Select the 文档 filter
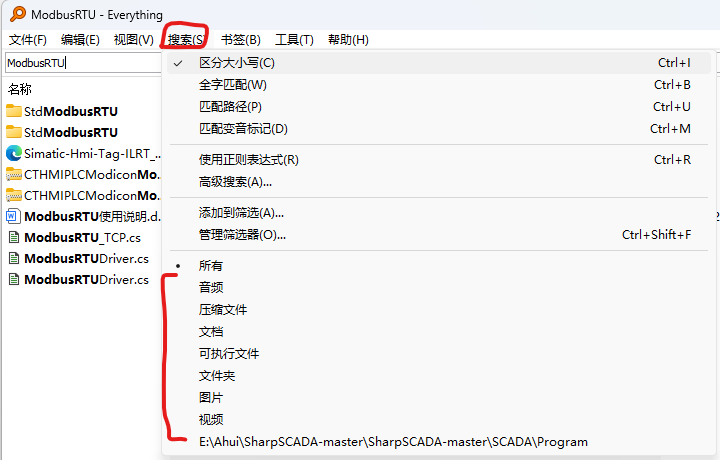 pos(439,332)
